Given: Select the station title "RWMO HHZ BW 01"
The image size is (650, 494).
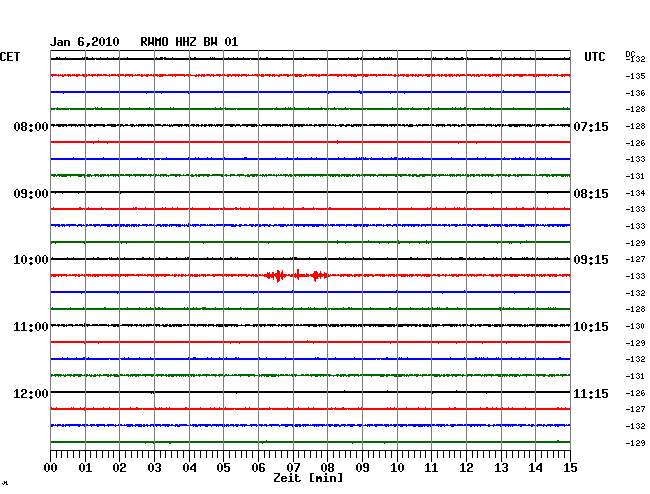Looking at the screenshot, I should (x=189, y=42).
